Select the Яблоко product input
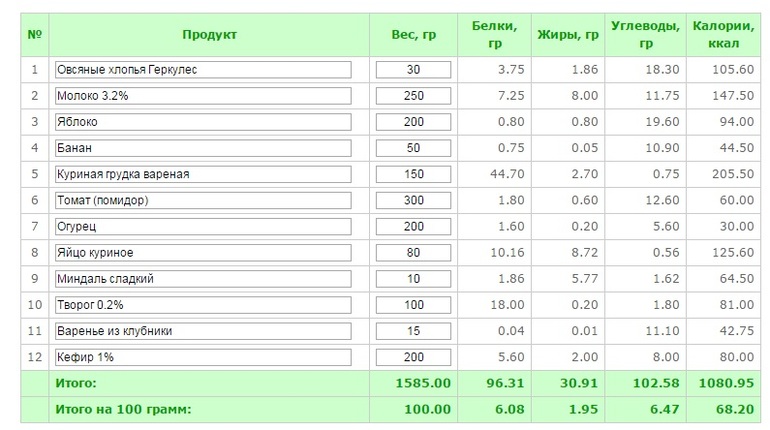 (205, 121)
